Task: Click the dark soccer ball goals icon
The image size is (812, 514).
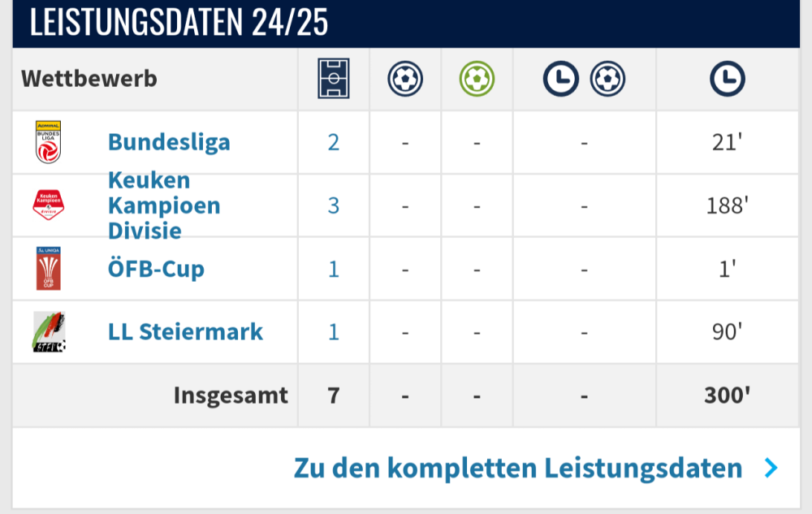Action: (x=405, y=79)
